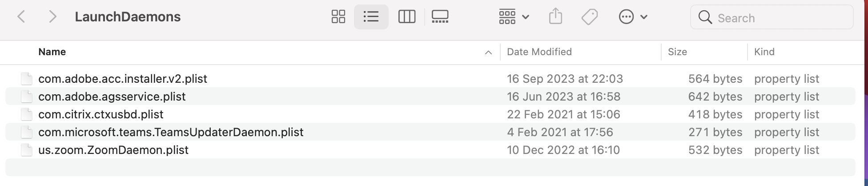Toggle sort order arrow in Name column
Viewport: 868px width, 186px height.
[488, 53]
